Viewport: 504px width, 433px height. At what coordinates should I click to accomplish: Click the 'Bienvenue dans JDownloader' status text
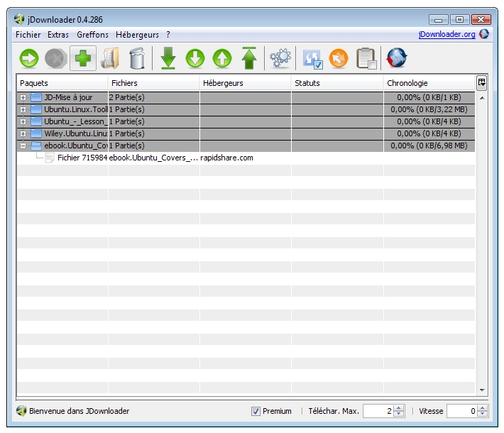79,411
